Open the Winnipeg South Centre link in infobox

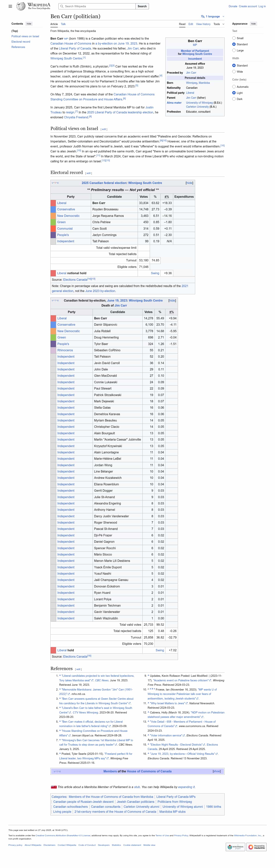(197, 54)
